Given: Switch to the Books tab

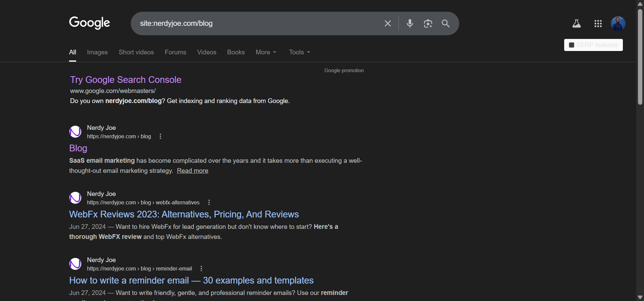Looking at the screenshot, I should [x=236, y=52].
